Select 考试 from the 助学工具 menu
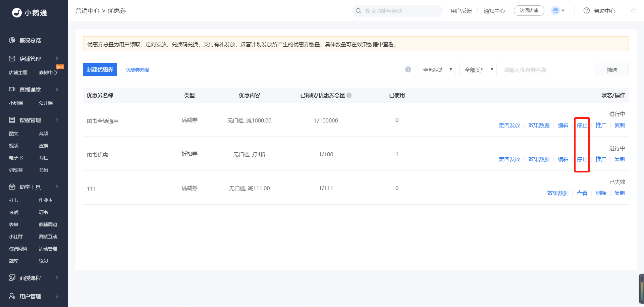644x307 pixels. tap(14, 212)
